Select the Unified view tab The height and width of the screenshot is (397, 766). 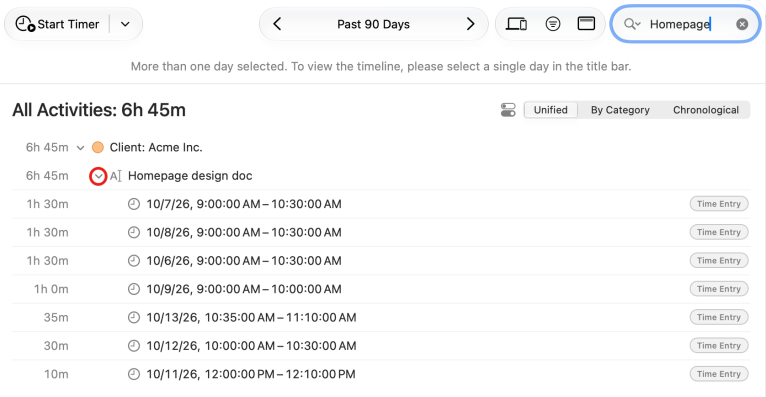551,110
